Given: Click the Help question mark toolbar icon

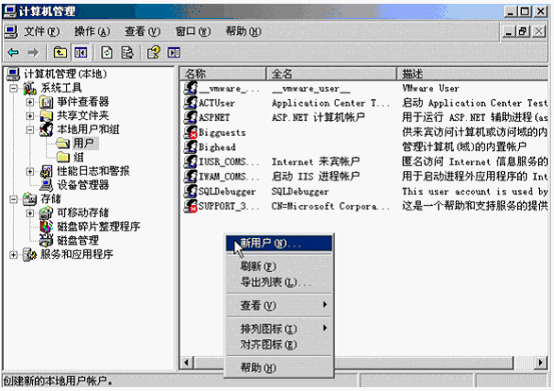Looking at the screenshot, I should [x=153, y=53].
